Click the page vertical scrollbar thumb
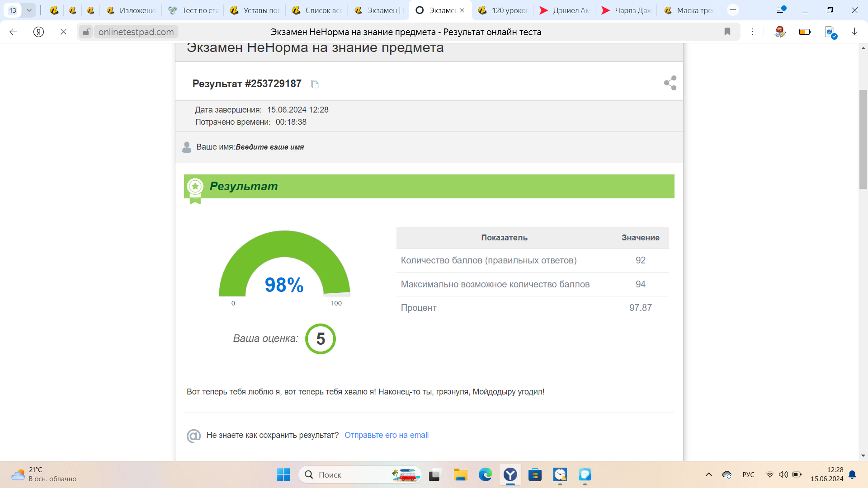The image size is (868, 488). point(863,140)
